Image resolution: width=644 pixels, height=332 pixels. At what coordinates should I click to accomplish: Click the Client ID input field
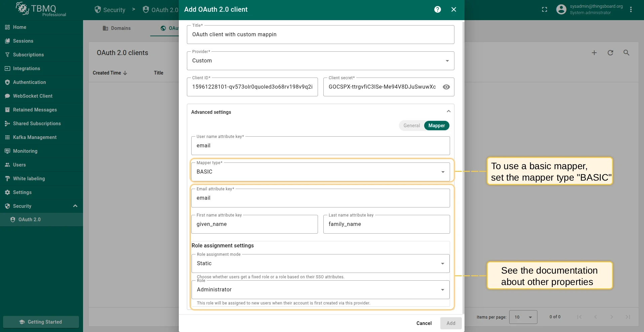point(252,87)
